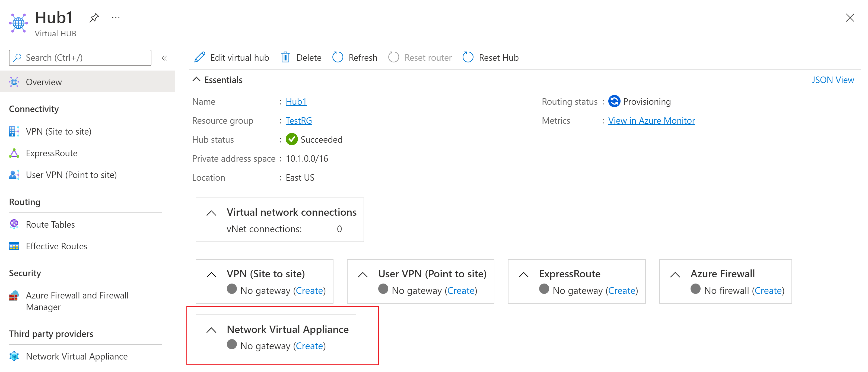Click the search magnifier icon

tap(18, 58)
